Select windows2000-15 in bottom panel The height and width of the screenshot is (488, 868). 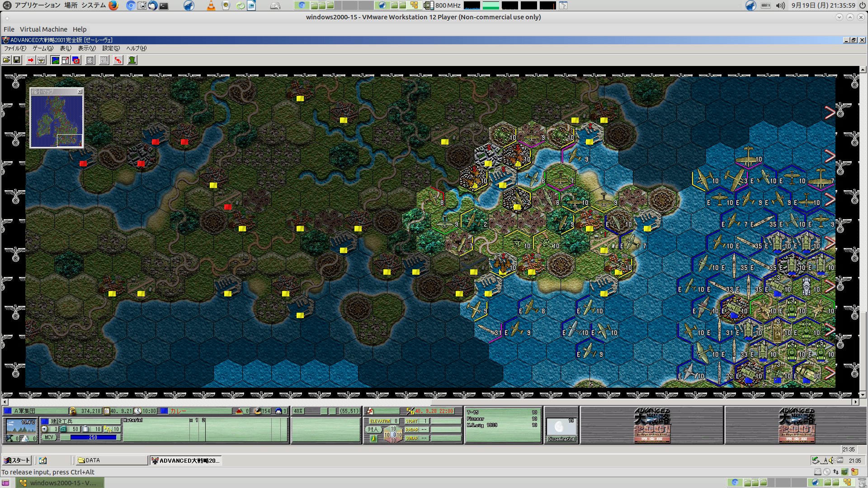pos(59,483)
